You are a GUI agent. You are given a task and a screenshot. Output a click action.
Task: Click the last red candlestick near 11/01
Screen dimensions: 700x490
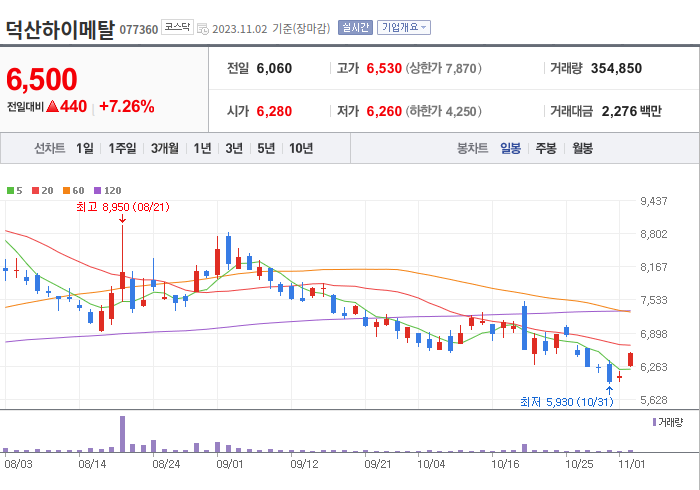pos(630,359)
